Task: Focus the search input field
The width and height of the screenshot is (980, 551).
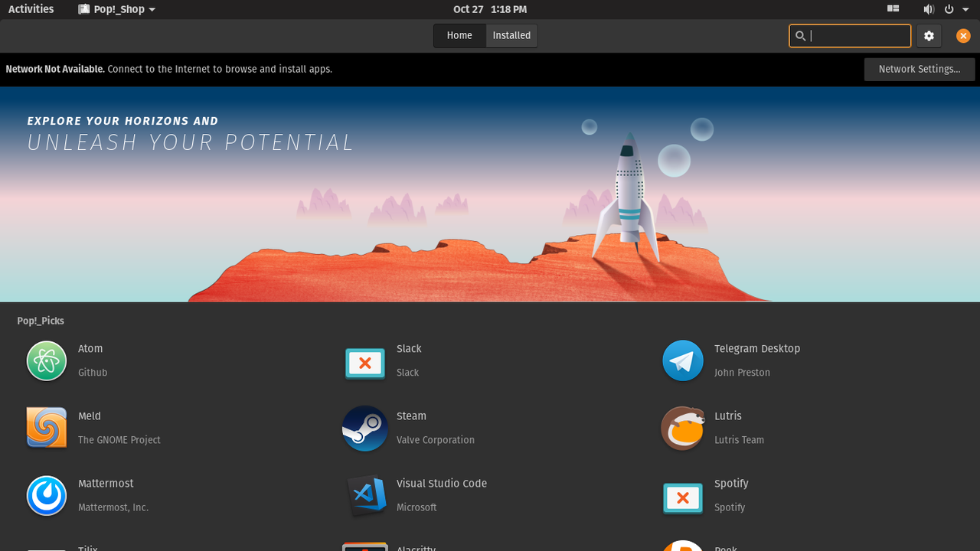Action: pyautogui.click(x=850, y=36)
